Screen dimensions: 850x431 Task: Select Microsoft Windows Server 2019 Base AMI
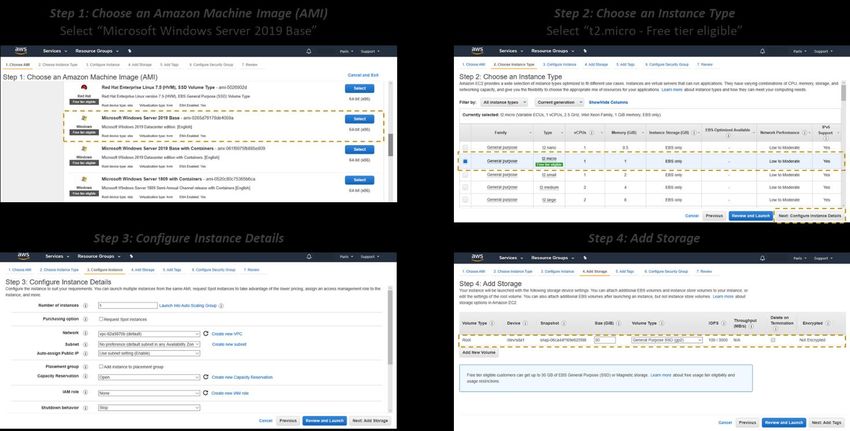pyautogui.click(x=359, y=119)
